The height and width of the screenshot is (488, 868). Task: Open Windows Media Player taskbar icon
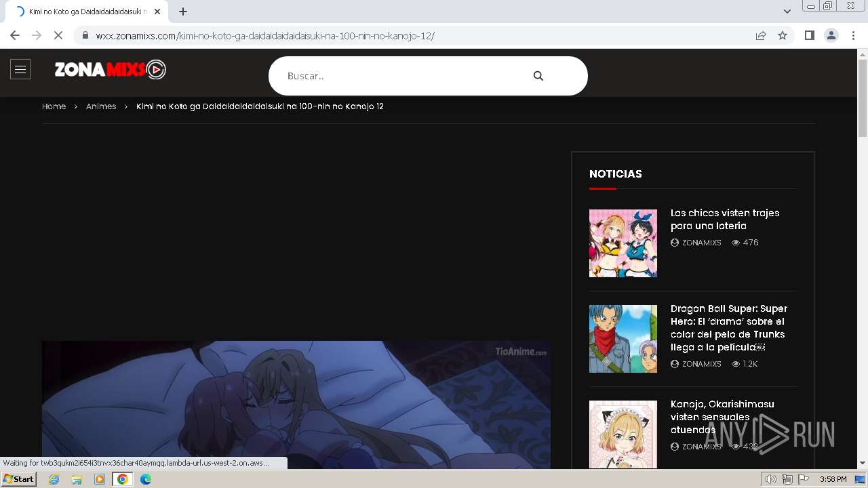pos(100,479)
